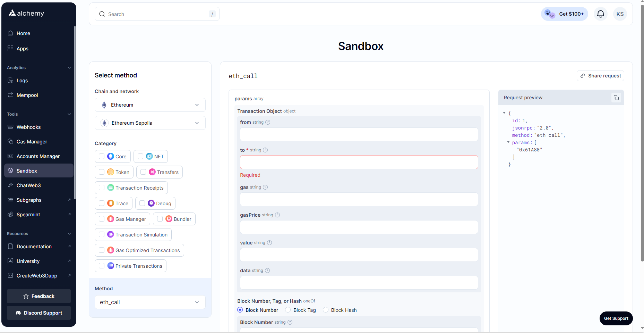Collapse the Resources sidebar section

click(69, 234)
